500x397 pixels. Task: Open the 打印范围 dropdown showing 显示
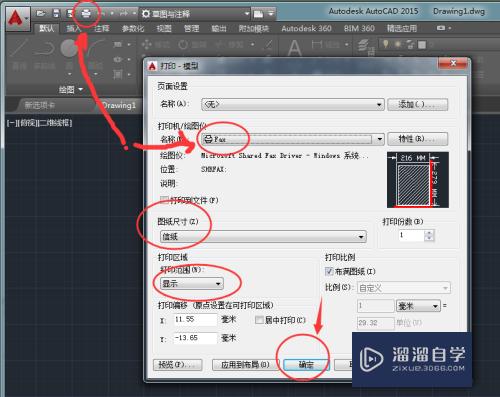pyautogui.click(x=192, y=284)
